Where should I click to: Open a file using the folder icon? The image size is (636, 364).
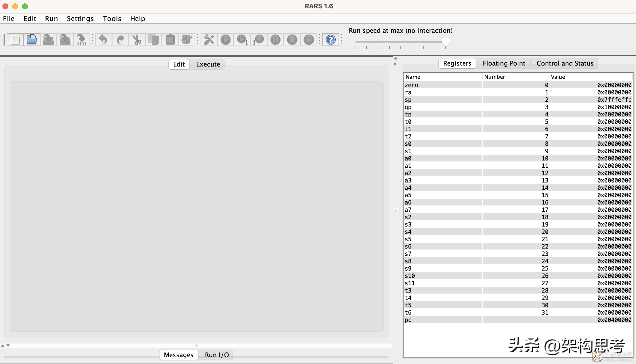point(32,39)
